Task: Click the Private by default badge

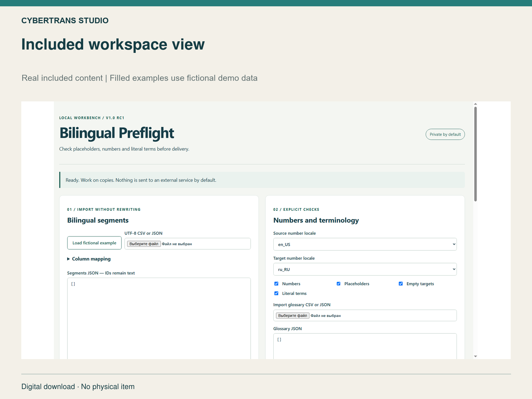Action: 445,134
